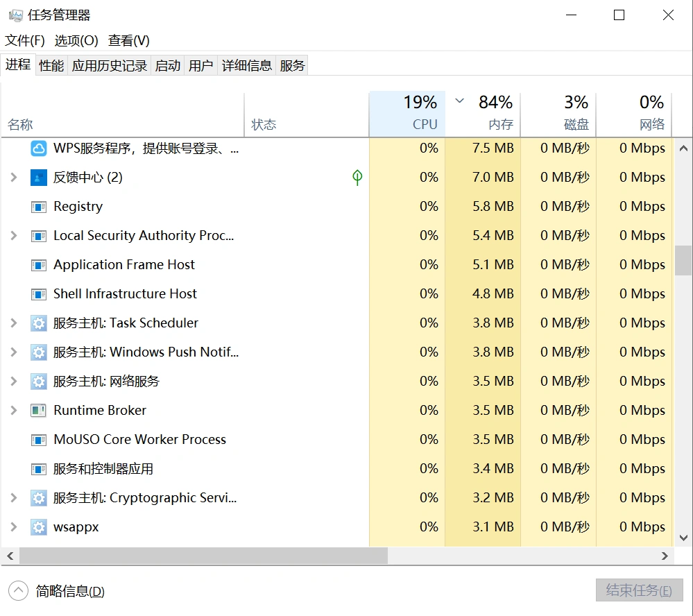Click the horizontal scrollbar right arrow

665,556
